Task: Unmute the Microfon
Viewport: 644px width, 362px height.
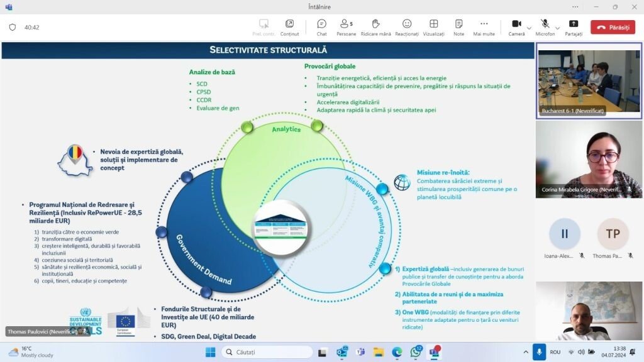Action: [x=545, y=26]
